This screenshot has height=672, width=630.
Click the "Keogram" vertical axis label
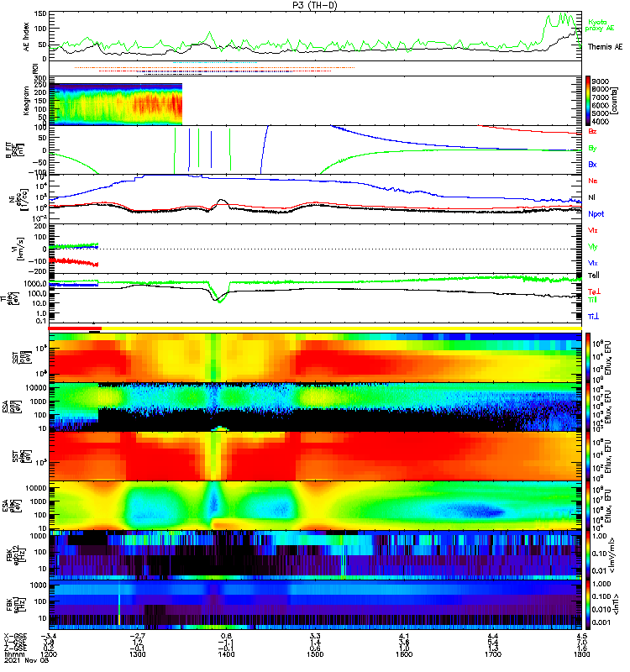27,101
